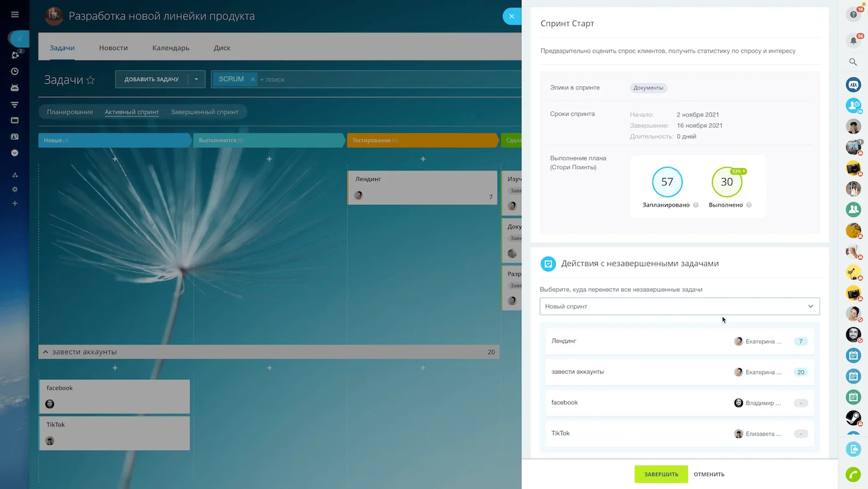868x489 pixels.
Task: Open the search magnifier in right sidebar
Action: pos(853,62)
